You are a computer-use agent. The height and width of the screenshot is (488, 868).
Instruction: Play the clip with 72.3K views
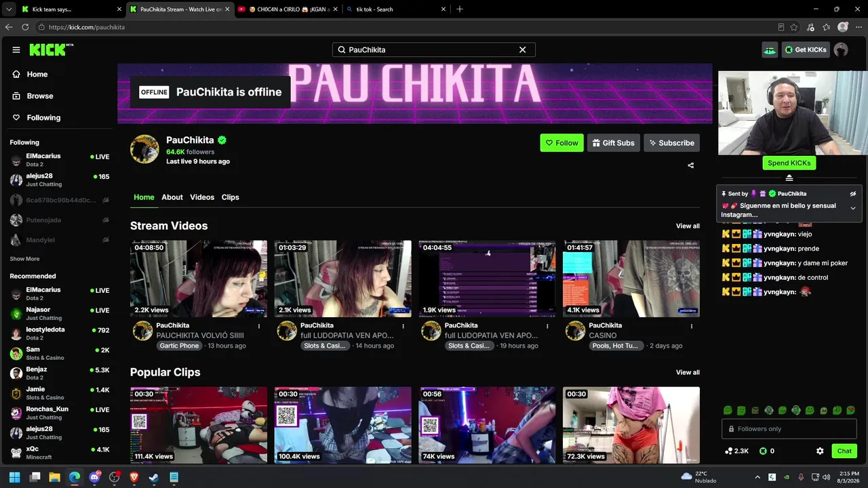631,425
